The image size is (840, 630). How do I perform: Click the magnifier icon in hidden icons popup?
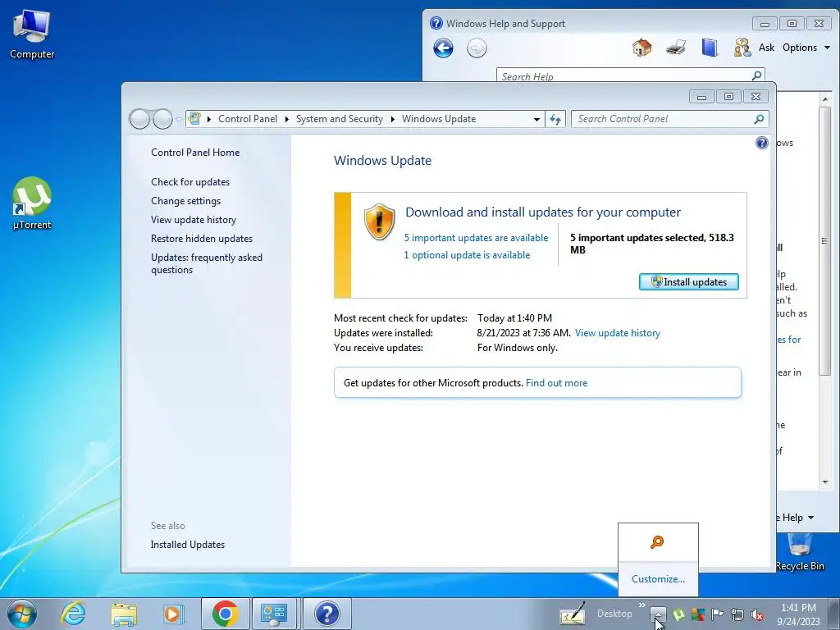[657, 542]
